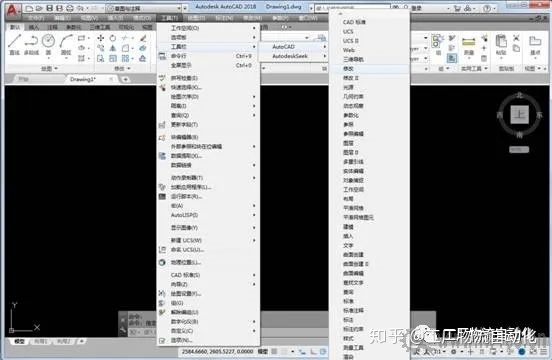Click the ViewCube 北 (North) compass label
This screenshot has height=360, width=552.
point(520,95)
